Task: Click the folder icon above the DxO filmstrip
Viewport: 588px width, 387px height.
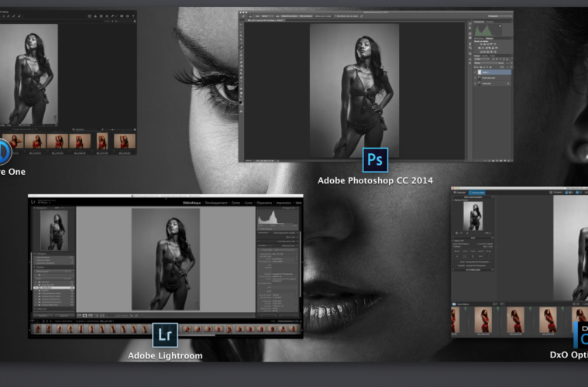Action: [x=455, y=303]
